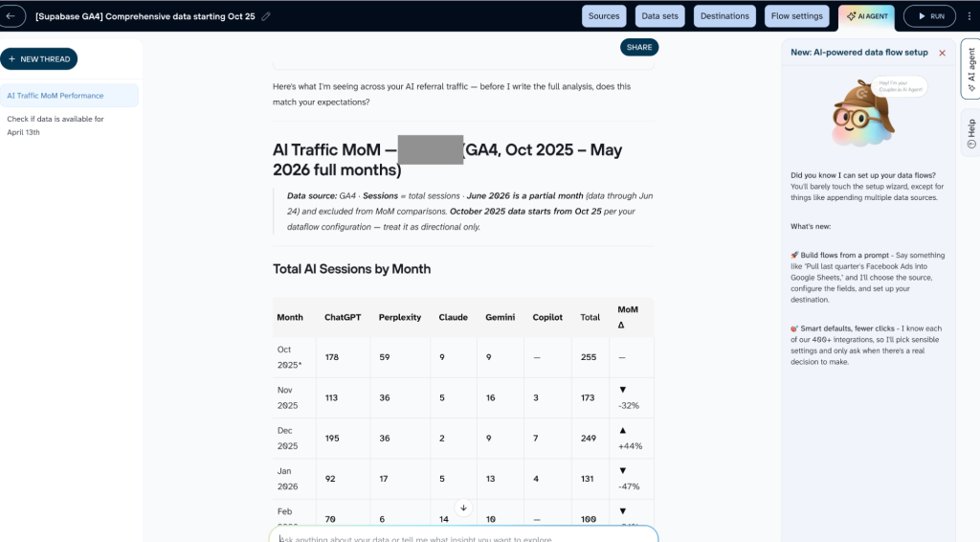Start a new thread
Screen dimensions: 980x542
tap(38, 58)
